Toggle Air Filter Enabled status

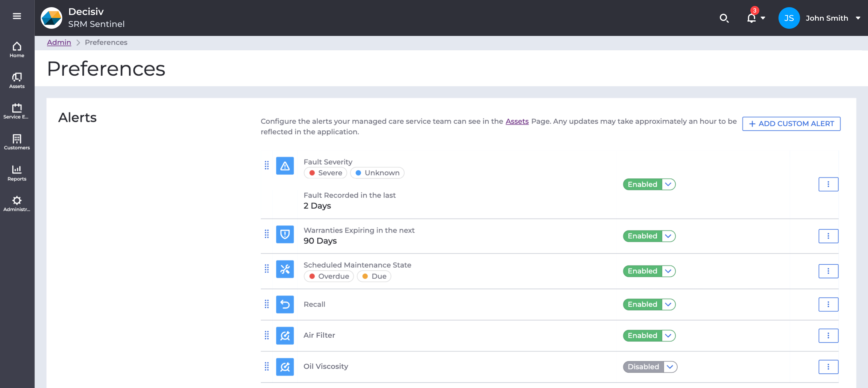[x=642, y=336]
